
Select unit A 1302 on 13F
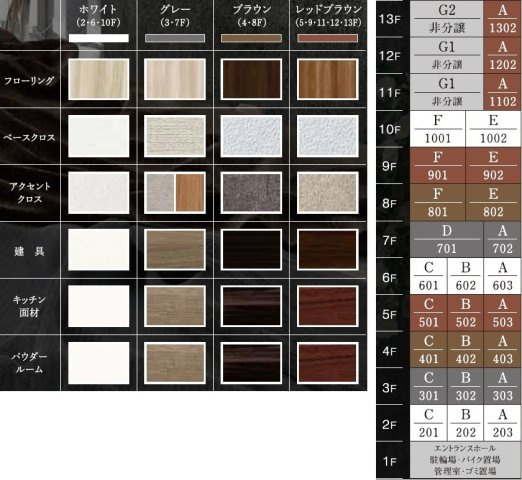(x=502, y=19)
